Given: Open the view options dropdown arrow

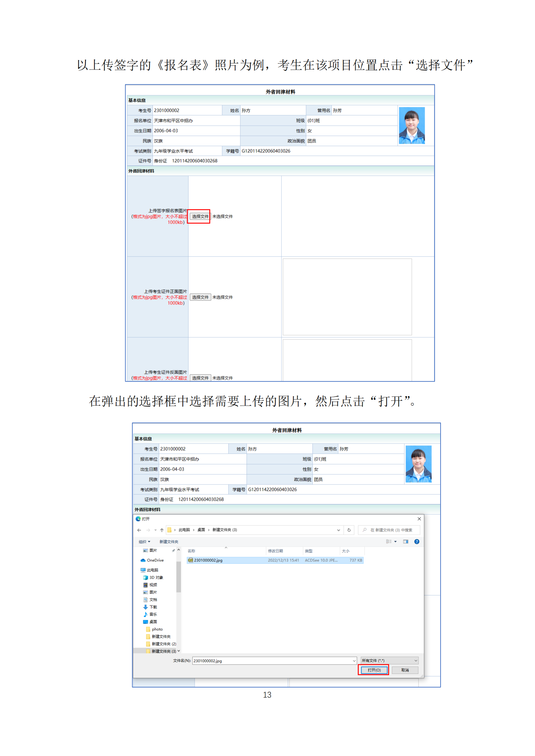Looking at the screenshot, I should pos(395,542).
